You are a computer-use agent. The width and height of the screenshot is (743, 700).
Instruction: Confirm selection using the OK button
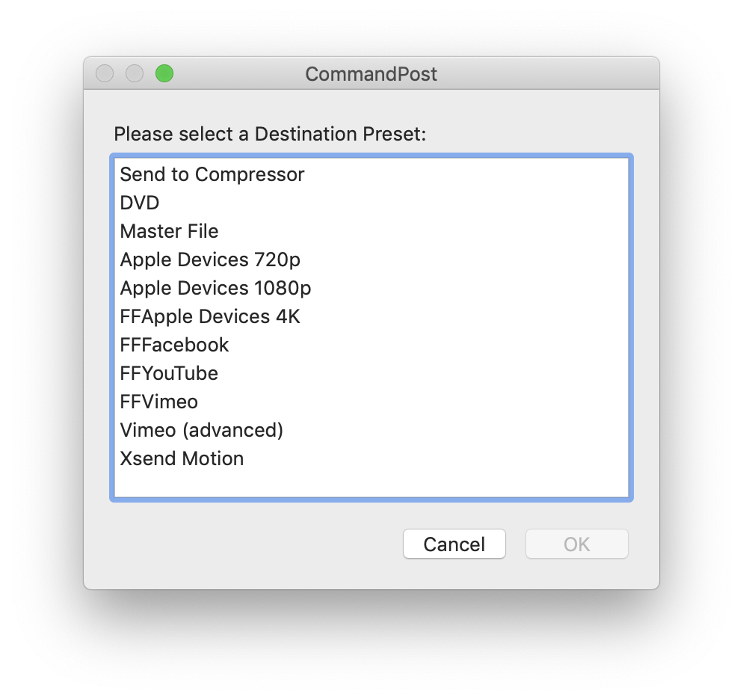[576, 544]
